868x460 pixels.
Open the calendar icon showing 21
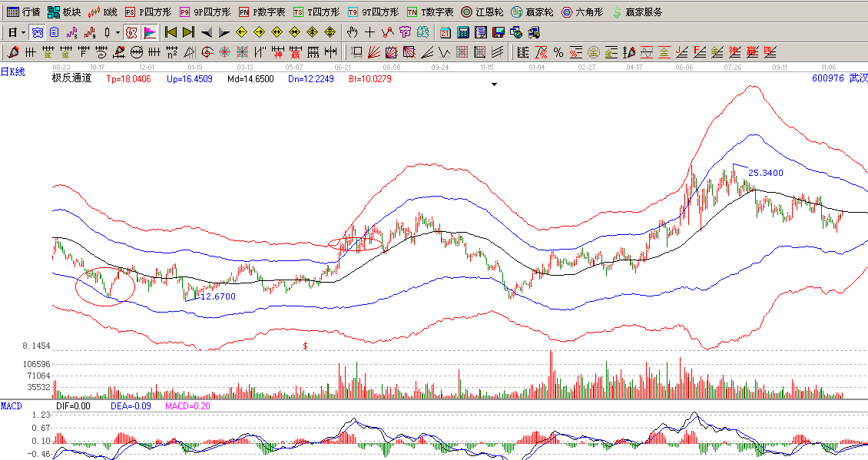tap(446, 33)
